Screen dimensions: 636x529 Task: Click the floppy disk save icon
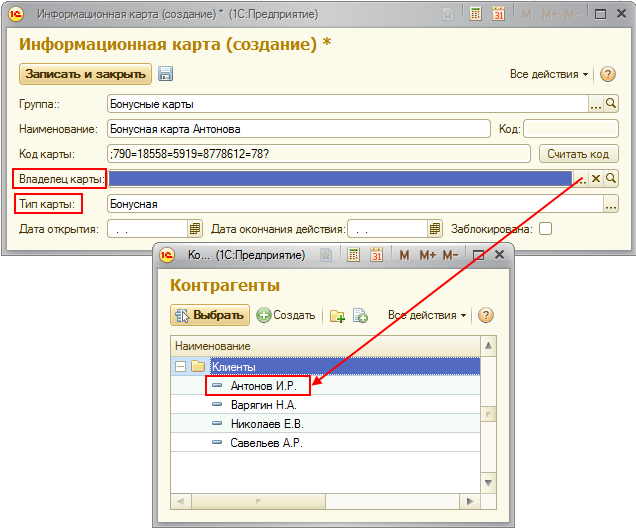(165, 74)
